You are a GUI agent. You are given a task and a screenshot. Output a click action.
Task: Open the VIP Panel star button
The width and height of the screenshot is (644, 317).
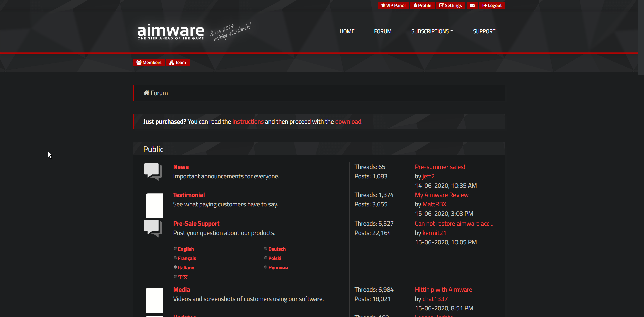[393, 5]
